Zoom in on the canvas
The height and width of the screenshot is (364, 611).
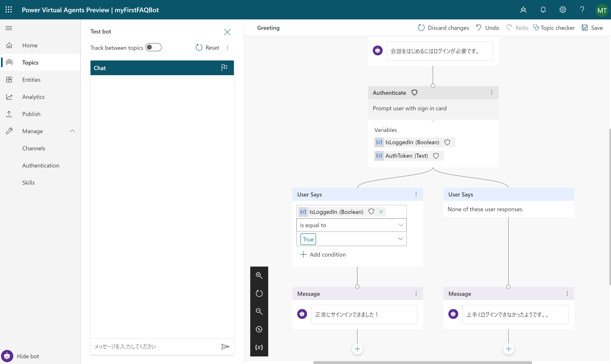point(259,276)
